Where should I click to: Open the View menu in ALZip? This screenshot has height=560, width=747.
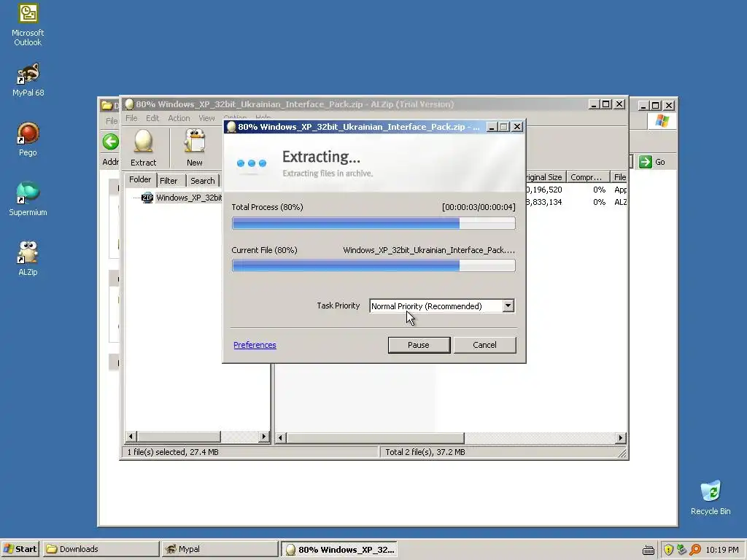[x=206, y=118]
